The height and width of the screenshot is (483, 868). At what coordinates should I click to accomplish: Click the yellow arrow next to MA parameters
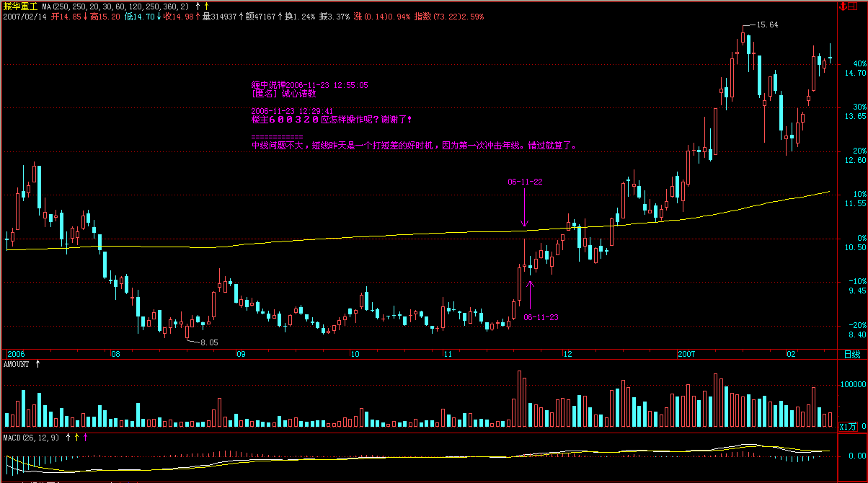click(206, 6)
